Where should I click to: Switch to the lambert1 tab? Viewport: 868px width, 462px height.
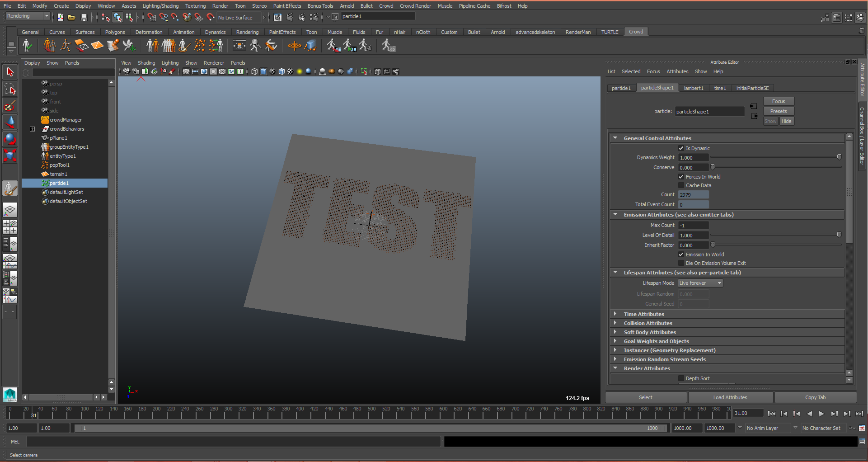click(x=693, y=88)
